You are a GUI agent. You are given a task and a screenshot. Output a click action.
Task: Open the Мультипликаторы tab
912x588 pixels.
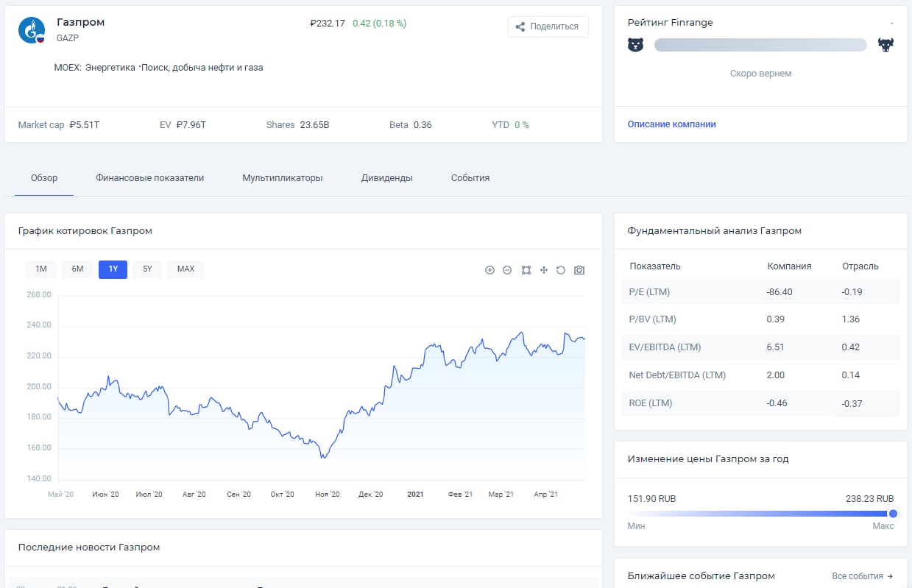tap(283, 178)
